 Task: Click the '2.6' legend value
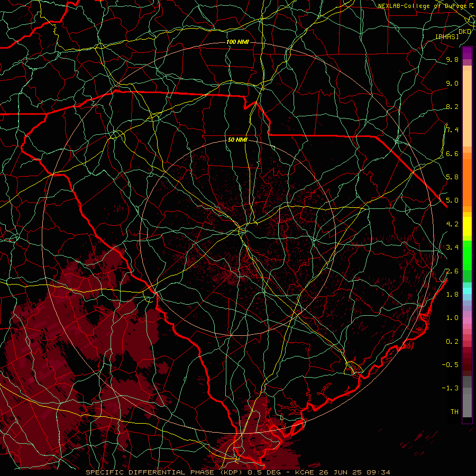(x=452, y=271)
